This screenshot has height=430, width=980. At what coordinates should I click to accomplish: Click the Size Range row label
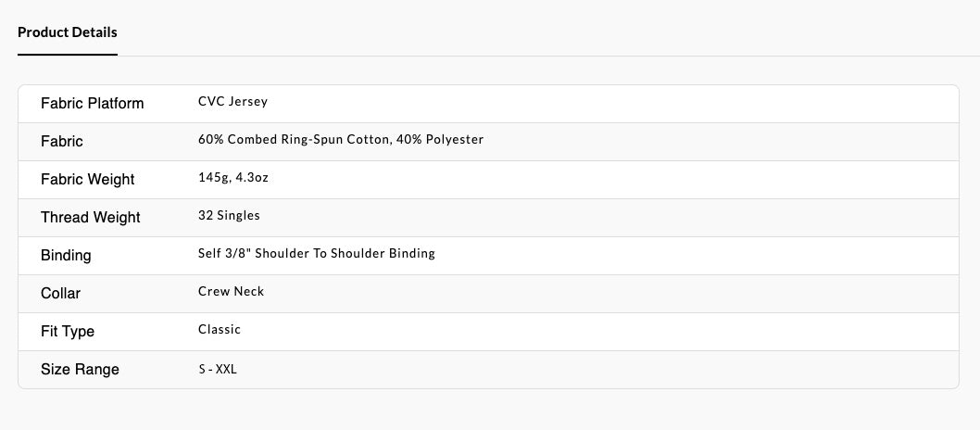point(80,370)
